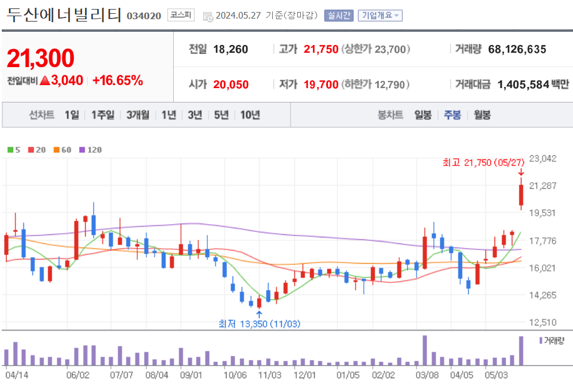Click the 두산에너빌리티 stock name title
This screenshot has width=573, height=392.
pyautogui.click(x=64, y=14)
